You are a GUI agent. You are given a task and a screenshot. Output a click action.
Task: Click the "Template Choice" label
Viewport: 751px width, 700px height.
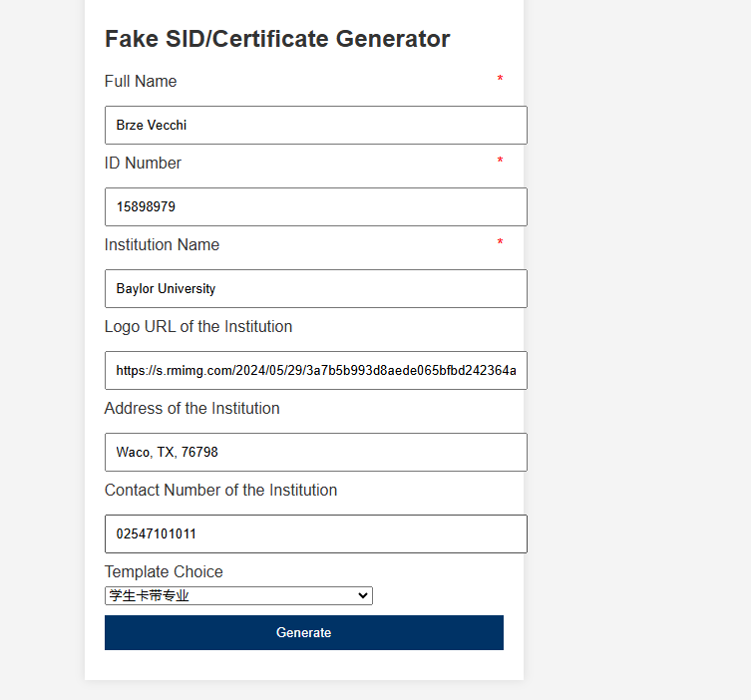(164, 572)
